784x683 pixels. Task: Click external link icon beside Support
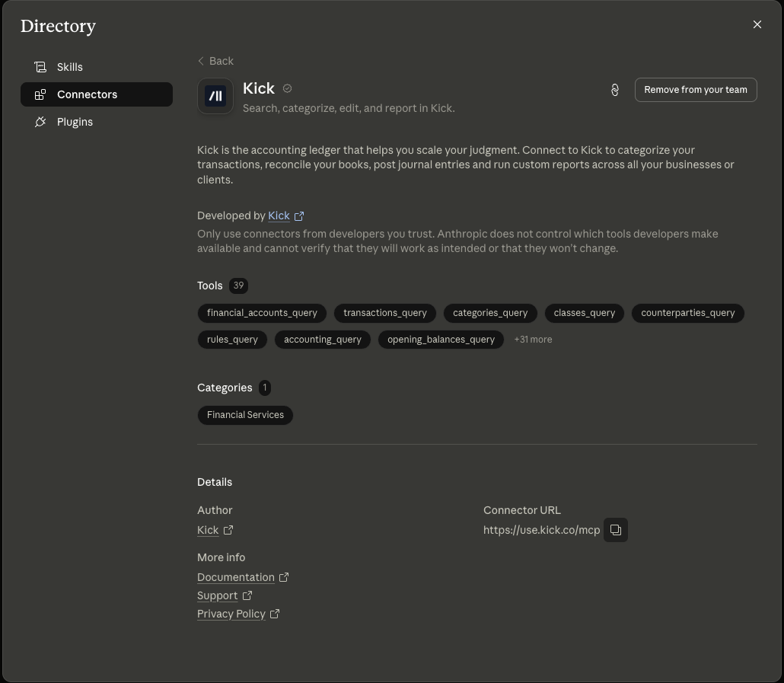pos(247,595)
